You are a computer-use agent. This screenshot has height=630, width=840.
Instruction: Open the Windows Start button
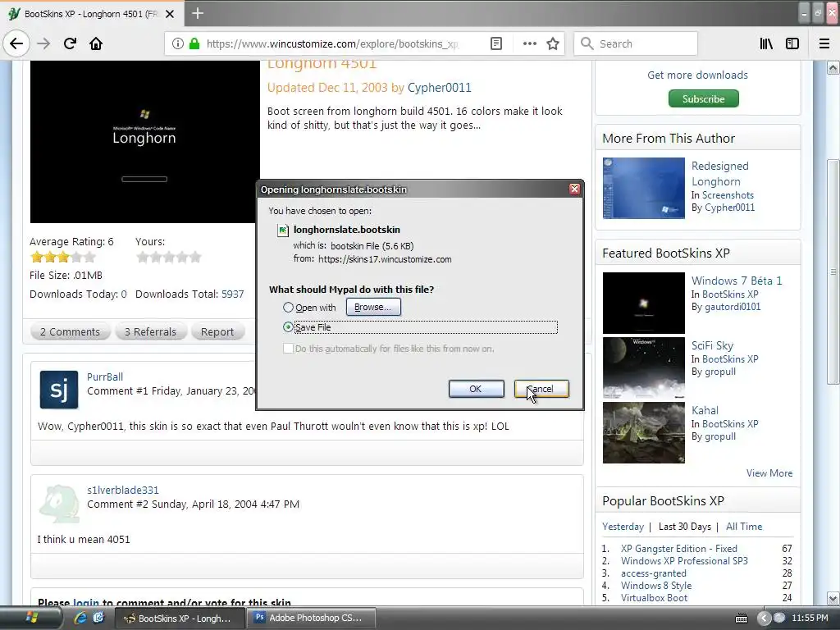(31, 618)
